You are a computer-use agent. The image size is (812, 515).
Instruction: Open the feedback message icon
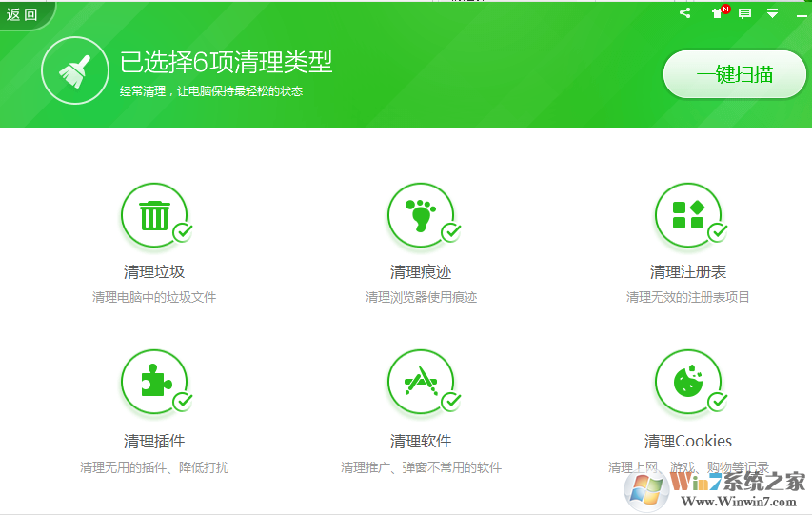coord(744,13)
